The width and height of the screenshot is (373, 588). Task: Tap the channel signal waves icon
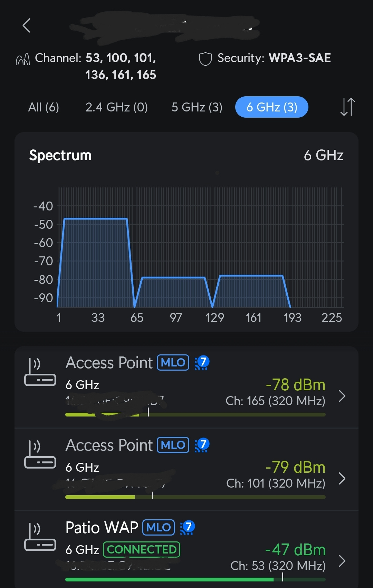(23, 59)
